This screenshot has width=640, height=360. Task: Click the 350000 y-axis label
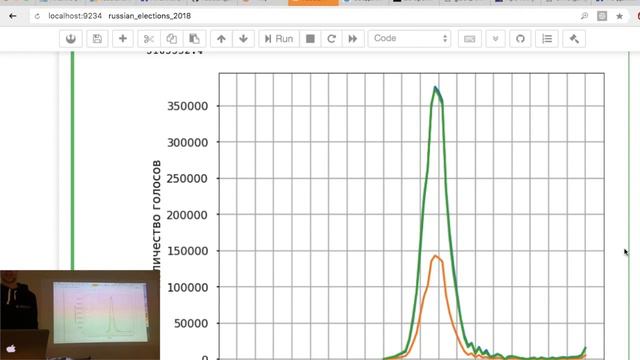(x=187, y=106)
